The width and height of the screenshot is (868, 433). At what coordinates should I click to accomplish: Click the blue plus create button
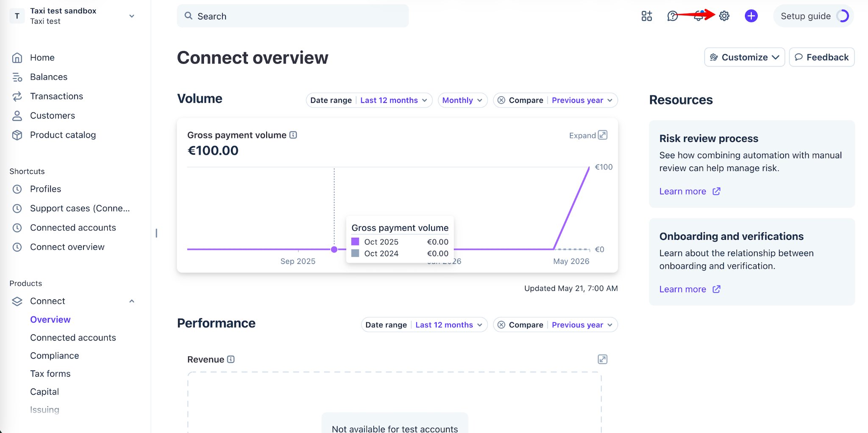(751, 16)
